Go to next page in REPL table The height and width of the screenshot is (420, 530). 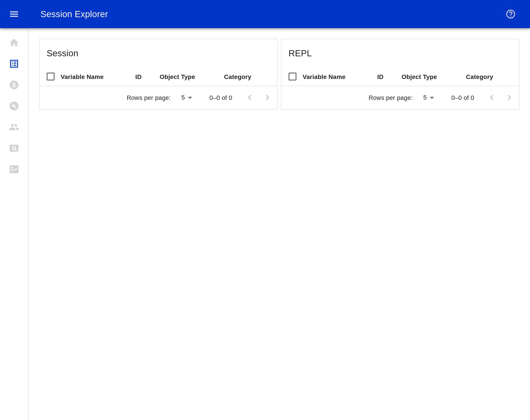point(509,98)
